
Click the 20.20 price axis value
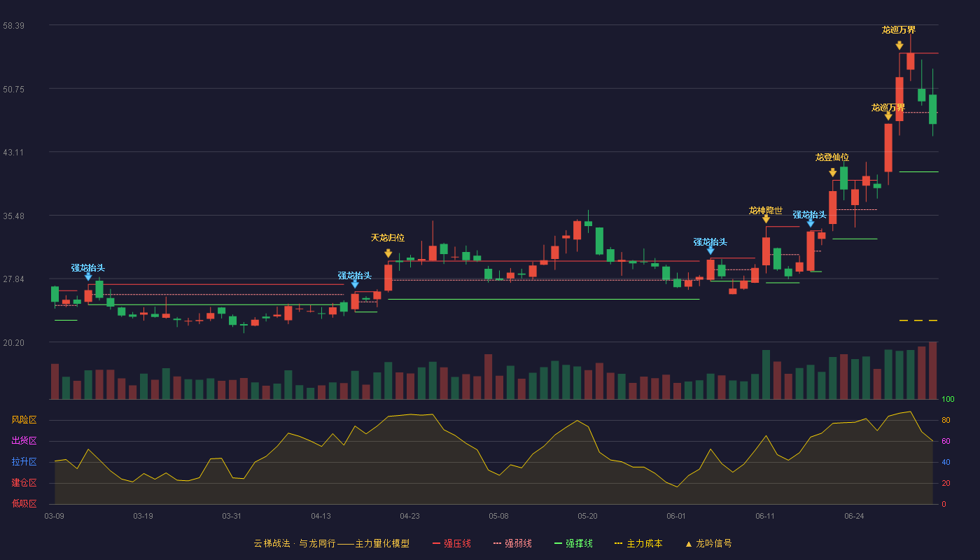(x=14, y=343)
